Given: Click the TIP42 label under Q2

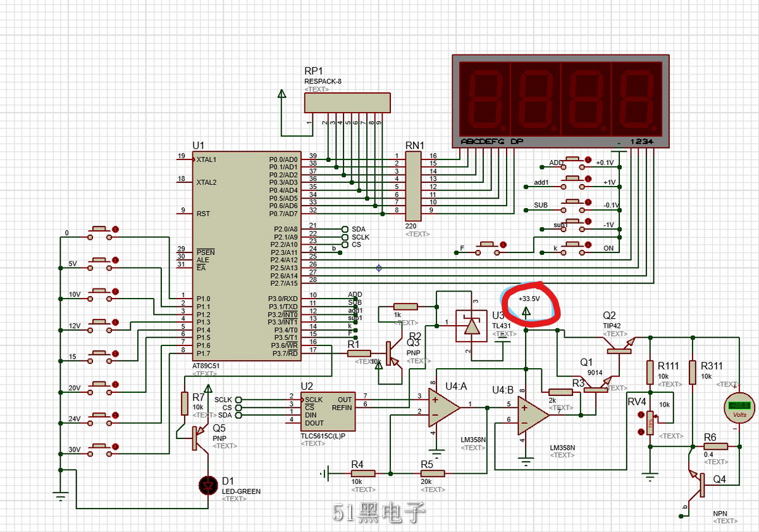Looking at the screenshot, I should [x=612, y=326].
